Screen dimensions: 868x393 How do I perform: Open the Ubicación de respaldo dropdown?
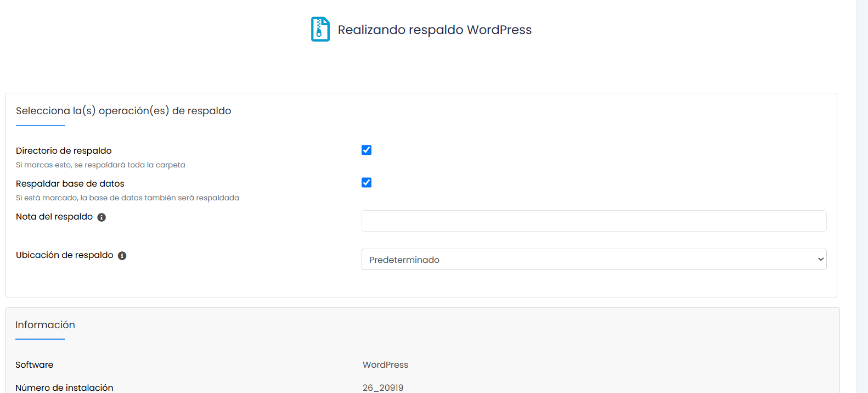click(594, 260)
